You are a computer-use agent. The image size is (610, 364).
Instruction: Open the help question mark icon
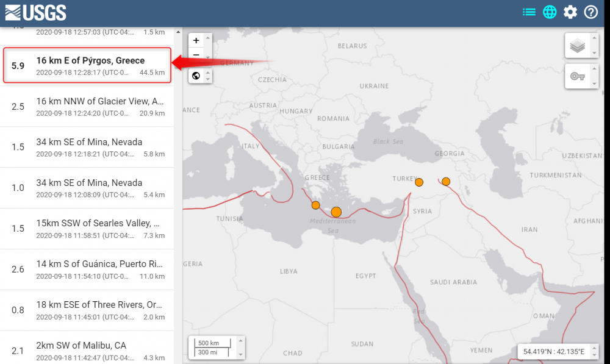(590, 12)
